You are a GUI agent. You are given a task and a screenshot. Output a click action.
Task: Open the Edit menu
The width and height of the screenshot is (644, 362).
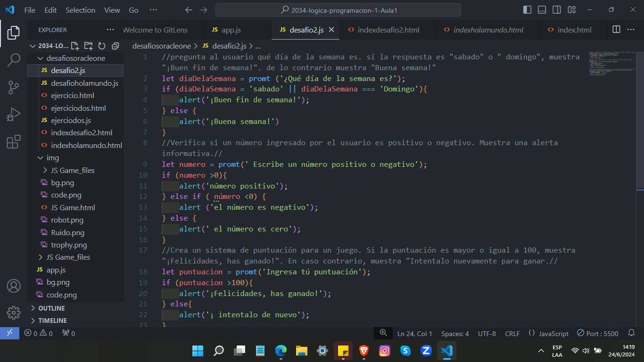(50, 10)
